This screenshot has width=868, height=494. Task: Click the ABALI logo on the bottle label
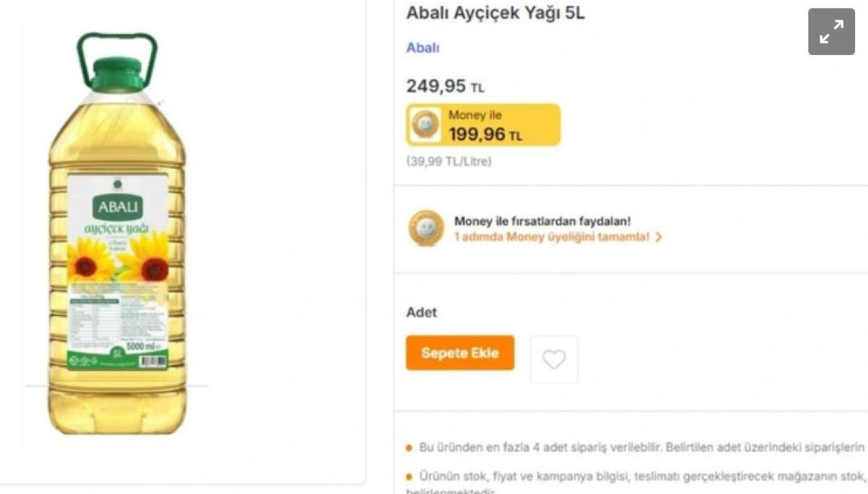pos(118,208)
